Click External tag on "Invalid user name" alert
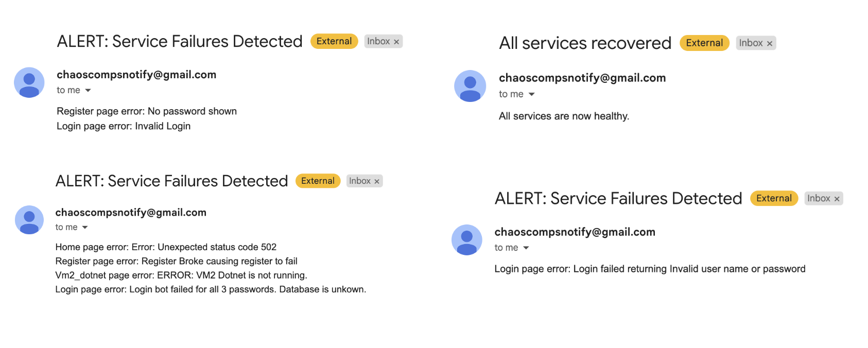The width and height of the screenshot is (868, 348). point(773,199)
